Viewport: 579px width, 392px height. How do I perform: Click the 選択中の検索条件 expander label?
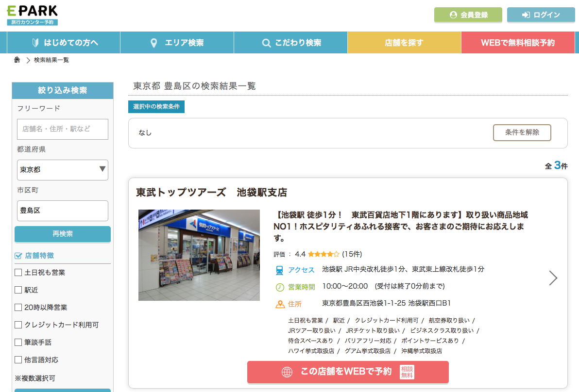tap(157, 107)
